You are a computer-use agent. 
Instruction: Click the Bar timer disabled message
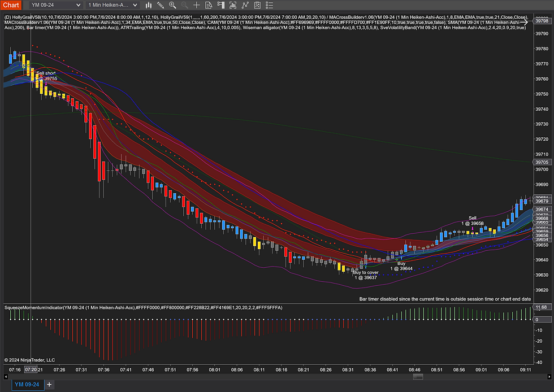click(x=445, y=299)
